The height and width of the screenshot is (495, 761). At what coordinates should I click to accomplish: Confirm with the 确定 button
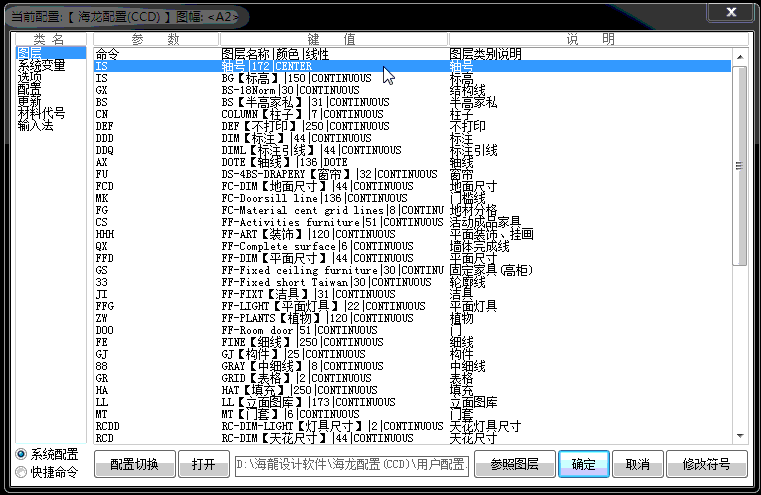coord(583,464)
